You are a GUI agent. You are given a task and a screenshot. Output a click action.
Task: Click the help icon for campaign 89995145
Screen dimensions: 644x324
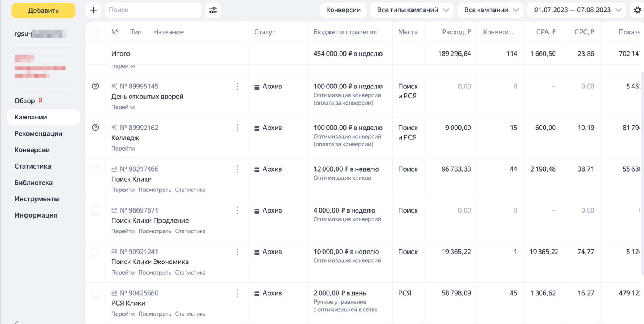[95, 86]
